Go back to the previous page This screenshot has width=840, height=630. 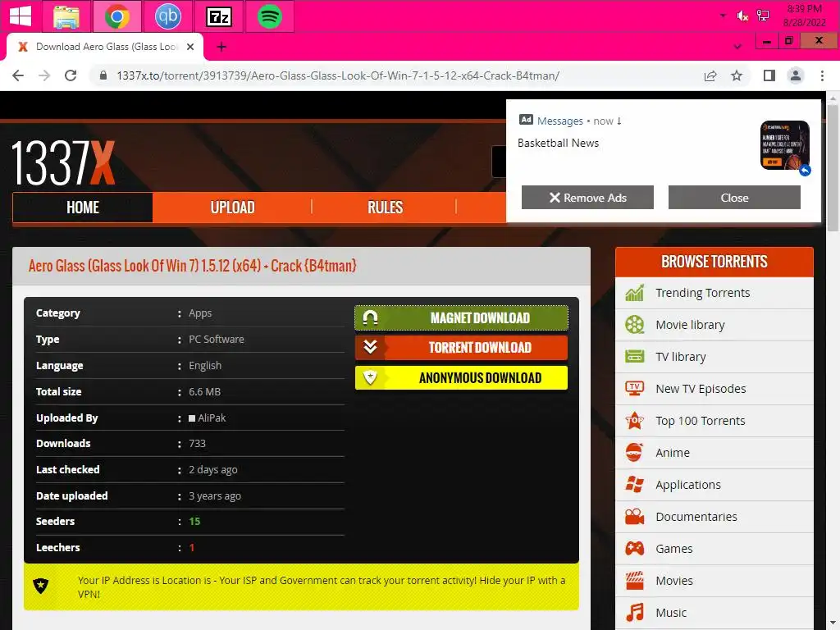click(x=18, y=75)
